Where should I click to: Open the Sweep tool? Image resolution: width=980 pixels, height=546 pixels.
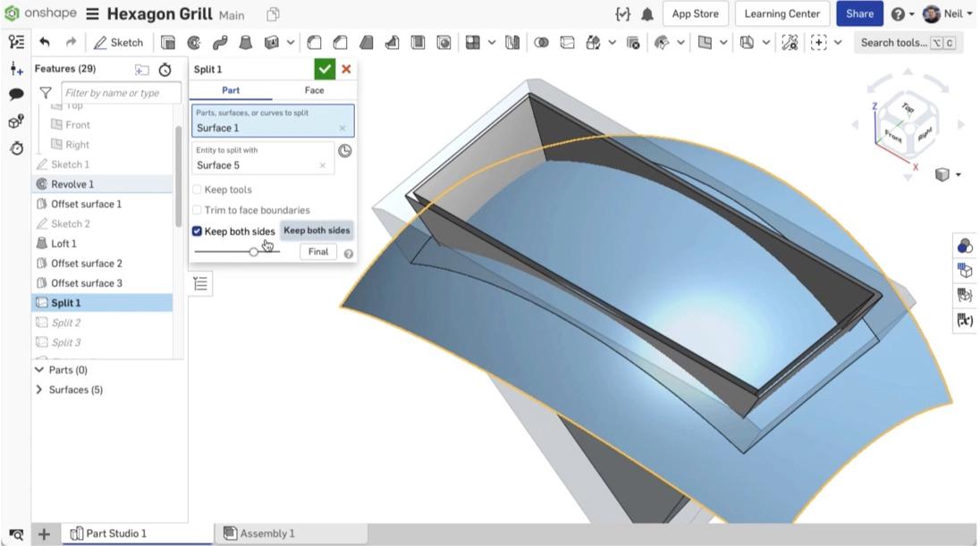coord(220,42)
